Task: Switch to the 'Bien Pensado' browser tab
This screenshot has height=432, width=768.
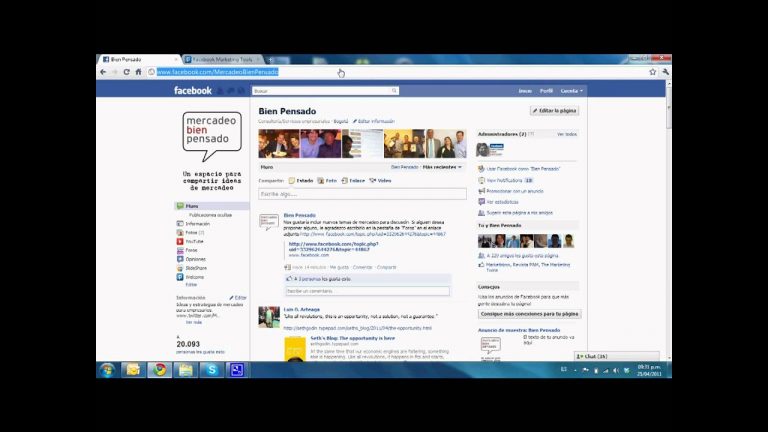Action: 138,59
